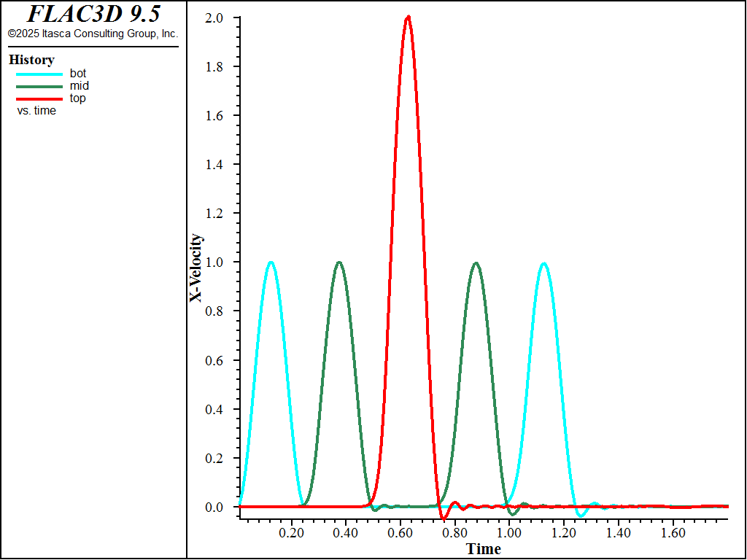Click the second cyan curve peak

pos(543,263)
